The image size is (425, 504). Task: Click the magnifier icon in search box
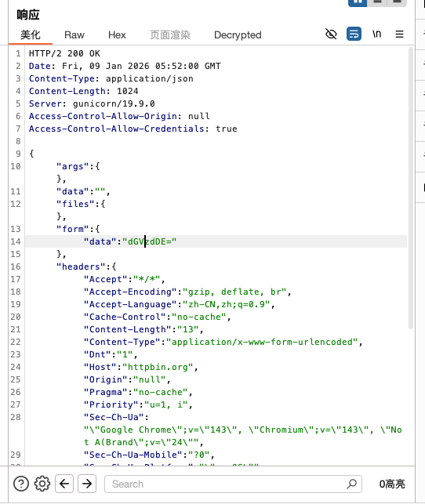[x=352, y=484]
